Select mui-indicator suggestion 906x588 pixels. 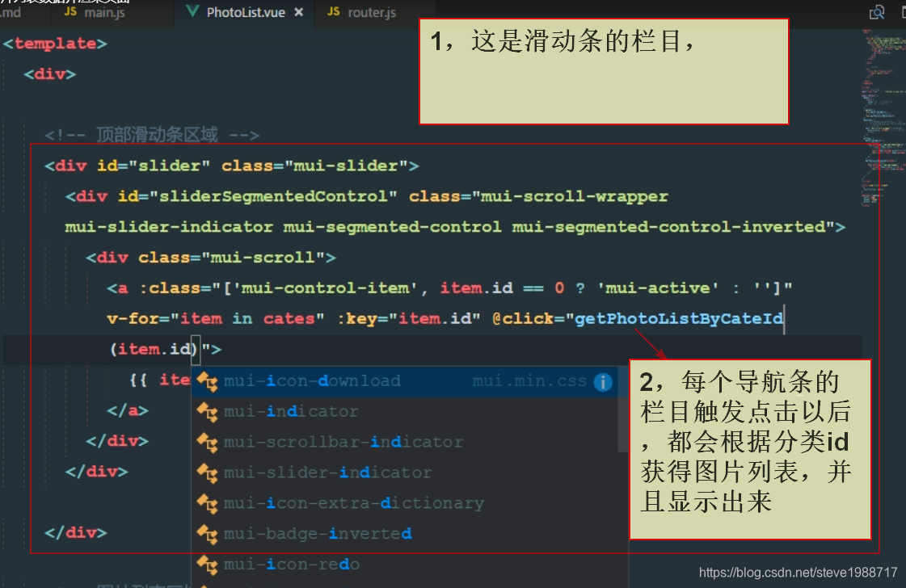(404, 412)
